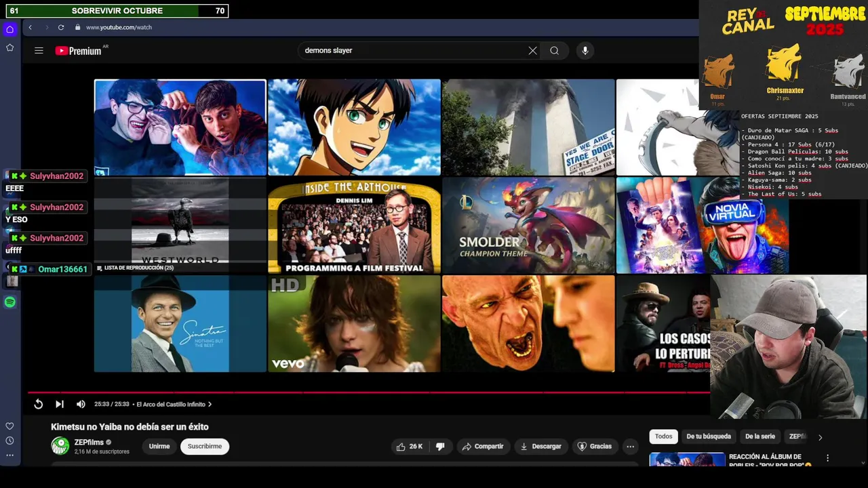
Task: Open the Spotify icon in sidebar
Action: pos(9,302)
